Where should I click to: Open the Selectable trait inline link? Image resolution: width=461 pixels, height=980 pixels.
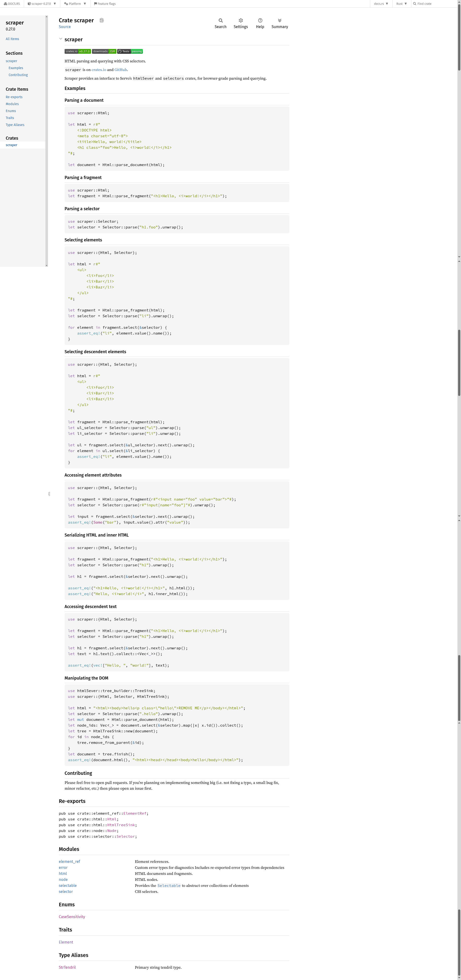click(x=169, y=886)
